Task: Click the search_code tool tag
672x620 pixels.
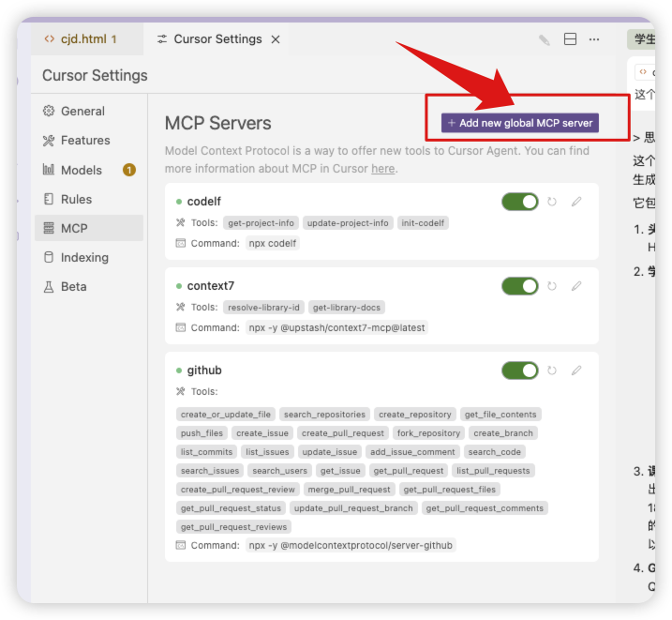Action: tap(495, 452)
